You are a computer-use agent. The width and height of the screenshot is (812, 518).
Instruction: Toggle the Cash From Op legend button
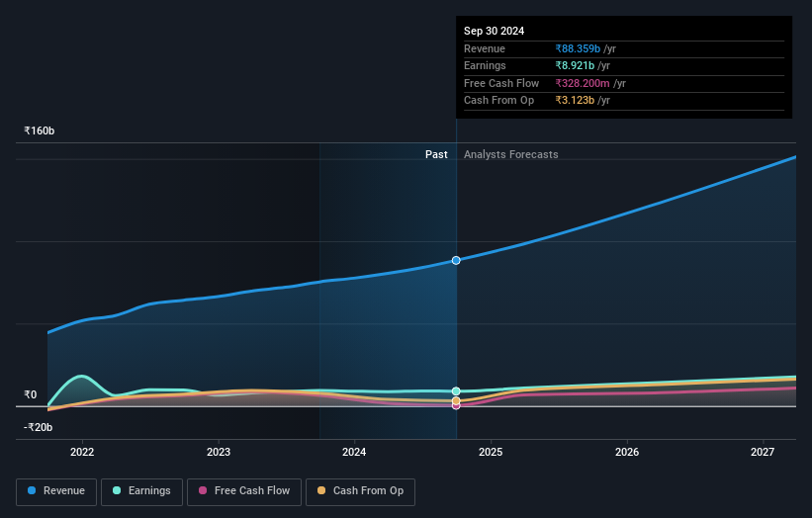360,491
